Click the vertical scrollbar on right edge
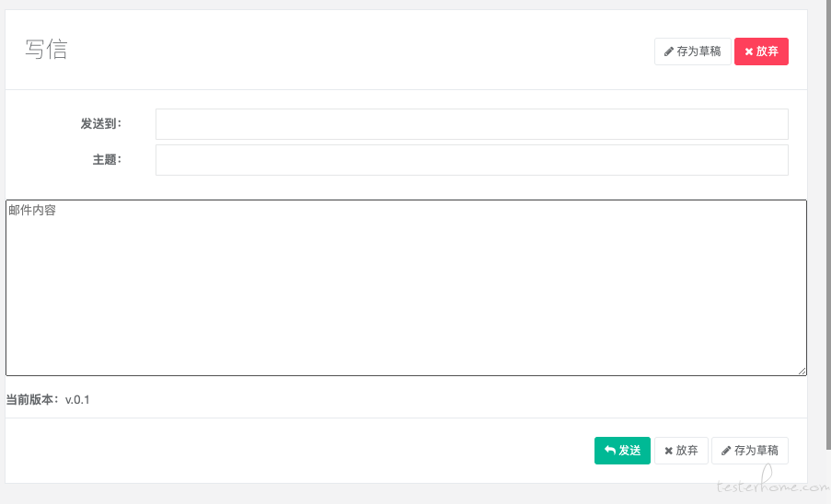The image size is (831, 504). coord(828,224)
